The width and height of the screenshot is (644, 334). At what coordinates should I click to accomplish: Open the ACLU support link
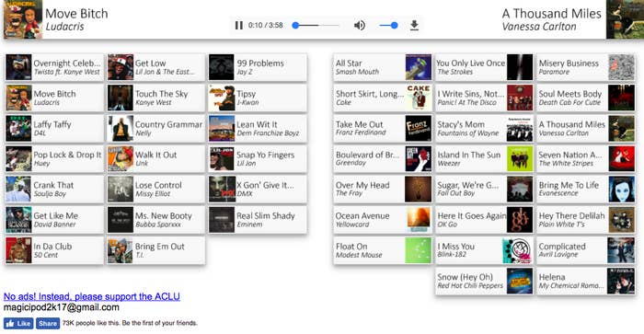92,296
